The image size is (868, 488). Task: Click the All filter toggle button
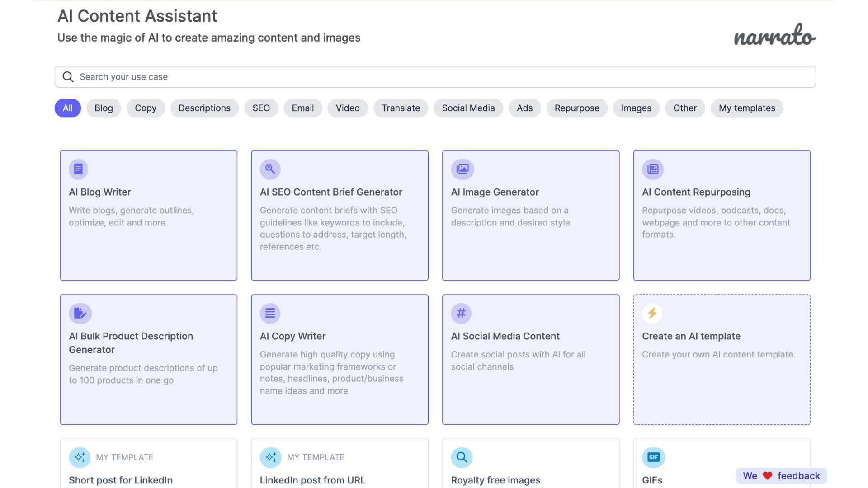coord(67,108)
